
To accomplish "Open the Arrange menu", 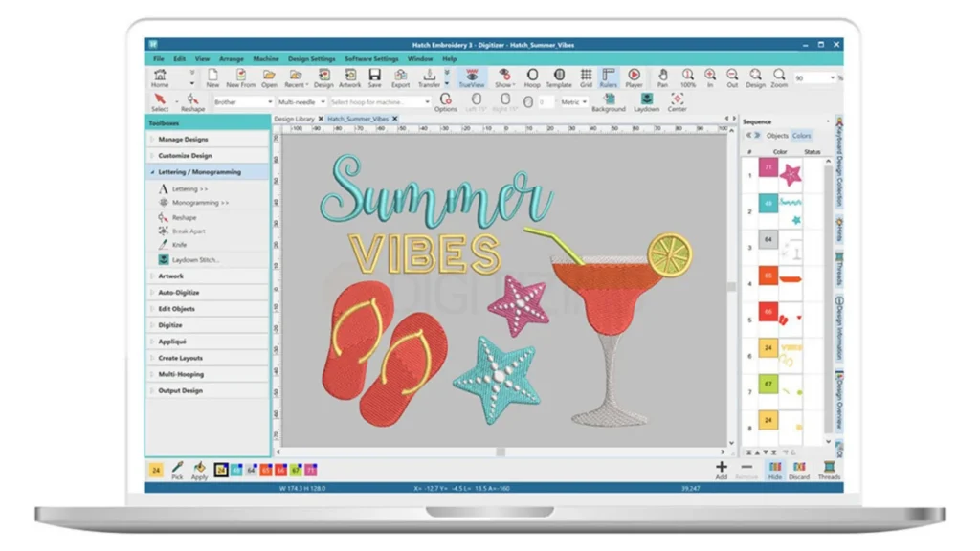I will coord(232,58).
